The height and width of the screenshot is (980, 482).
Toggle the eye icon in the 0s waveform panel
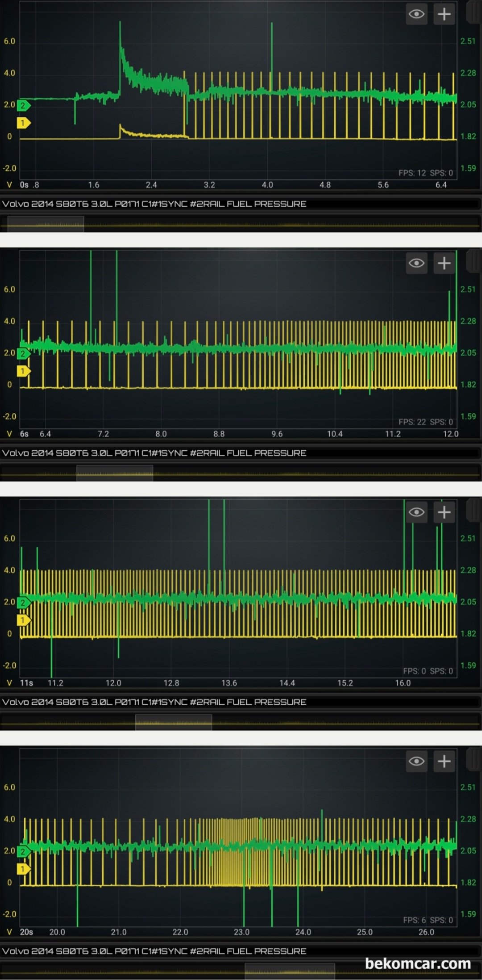click(416, 14)
